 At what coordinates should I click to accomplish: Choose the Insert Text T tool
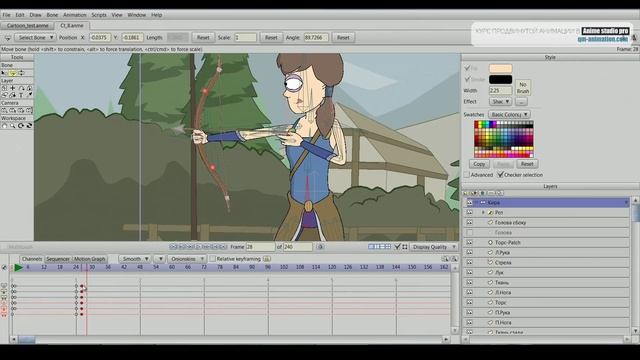pyautogui.click(x=21, y=95)
